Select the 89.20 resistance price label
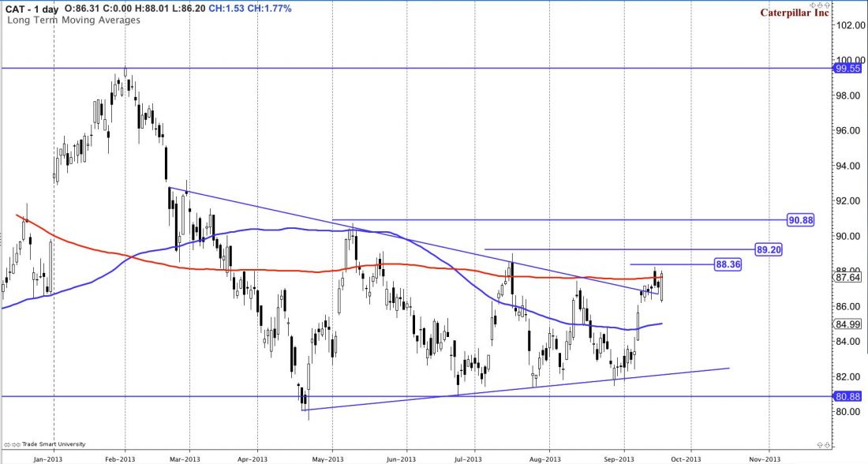 [768, 249]
